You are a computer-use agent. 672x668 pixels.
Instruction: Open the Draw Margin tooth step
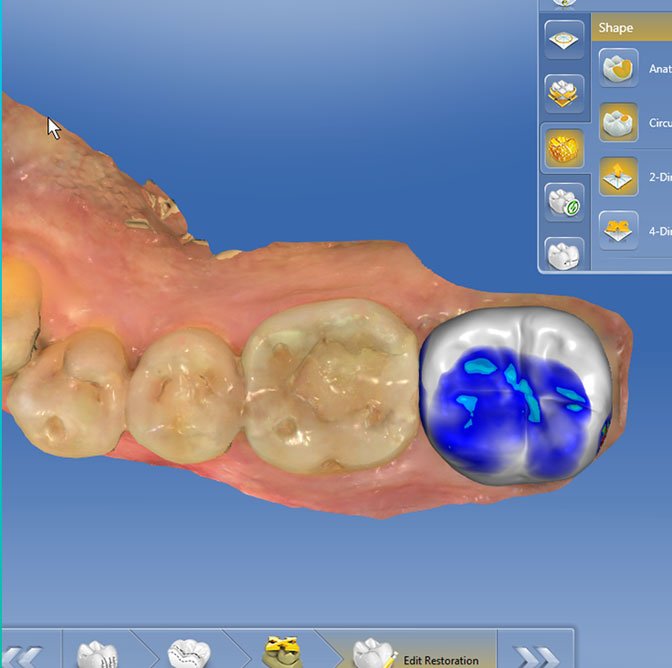[189, 653]
